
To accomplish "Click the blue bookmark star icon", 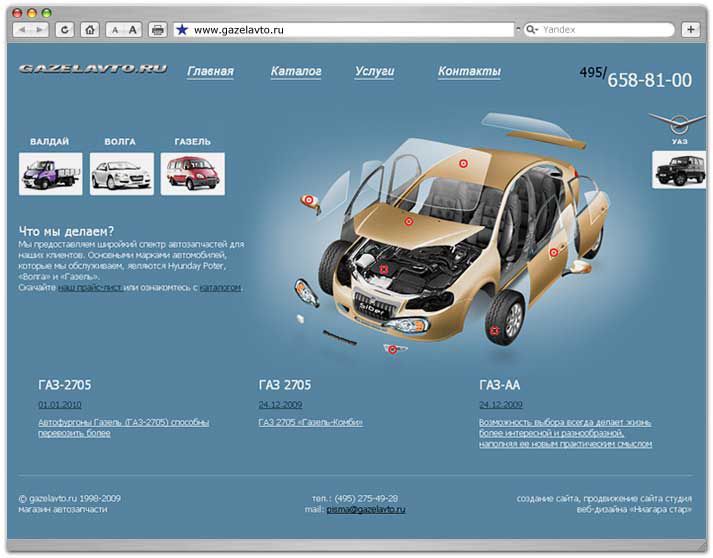I will click(182, 30).
